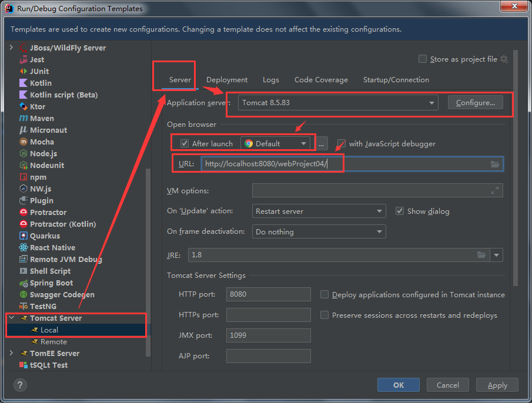
Task: Click the React Native icon
Action: pyautogui.click(x=24, y=247)
